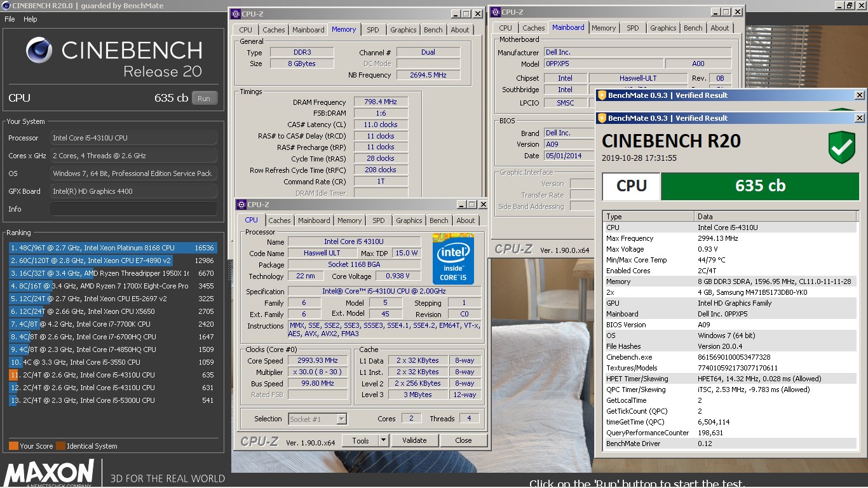The image size is (868, 488).
Task: Click the BenchMate green verified shield
Action: 841,147
